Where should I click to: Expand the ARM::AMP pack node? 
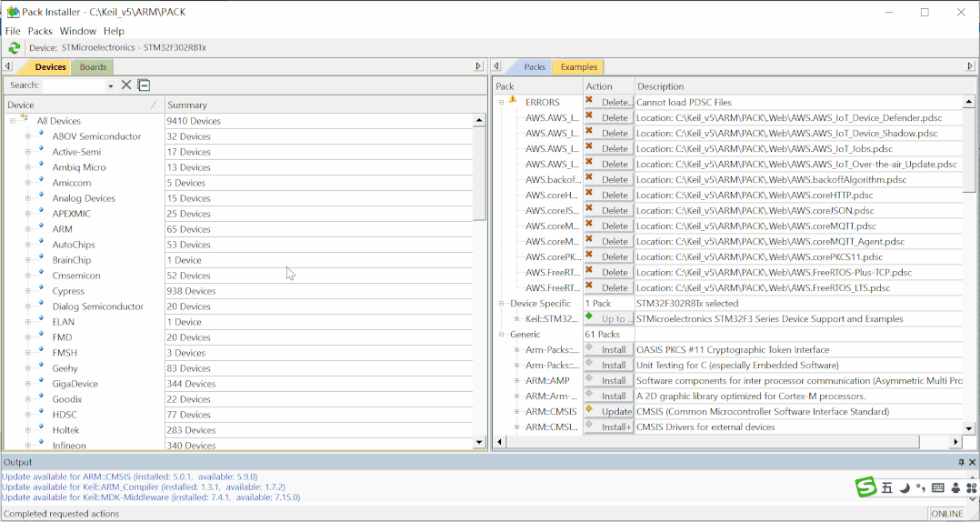[x=517, y=381]
